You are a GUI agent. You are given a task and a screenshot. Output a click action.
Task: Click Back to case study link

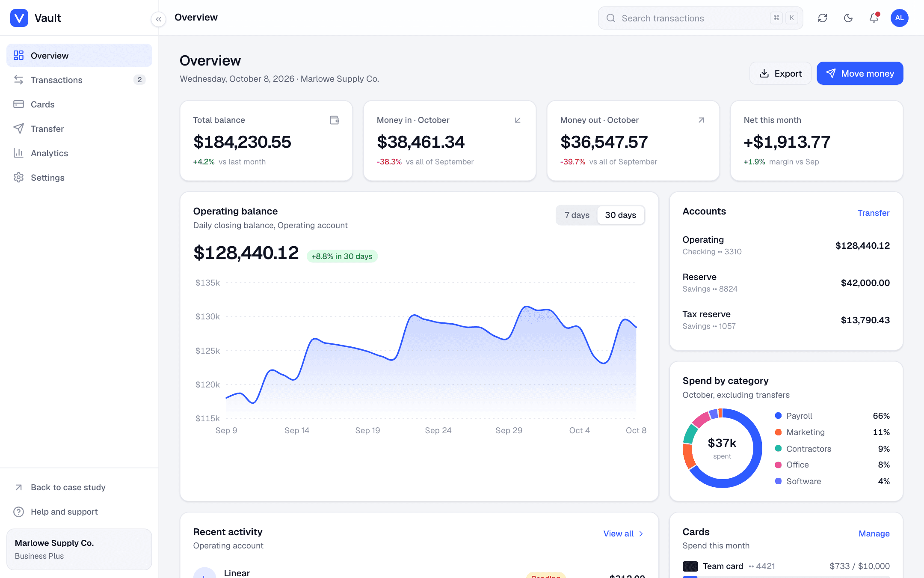[79, 487]
